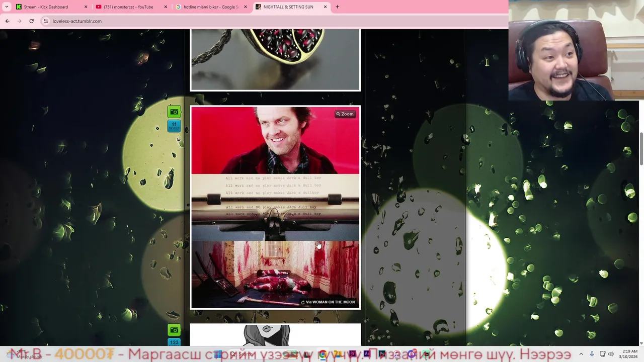Click the page vertical scrollbar thumb
The image size is (644, 362).
pos(641,149)
